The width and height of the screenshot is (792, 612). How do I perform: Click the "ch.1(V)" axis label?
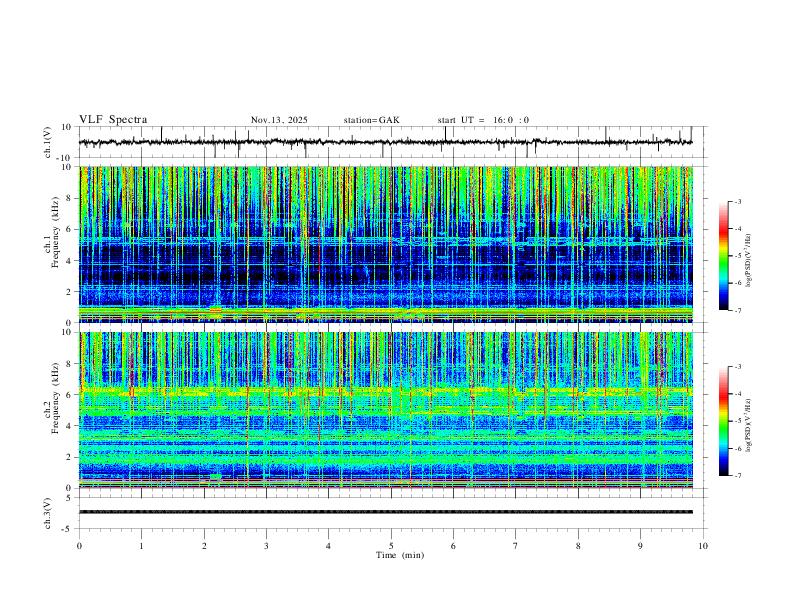48,142
